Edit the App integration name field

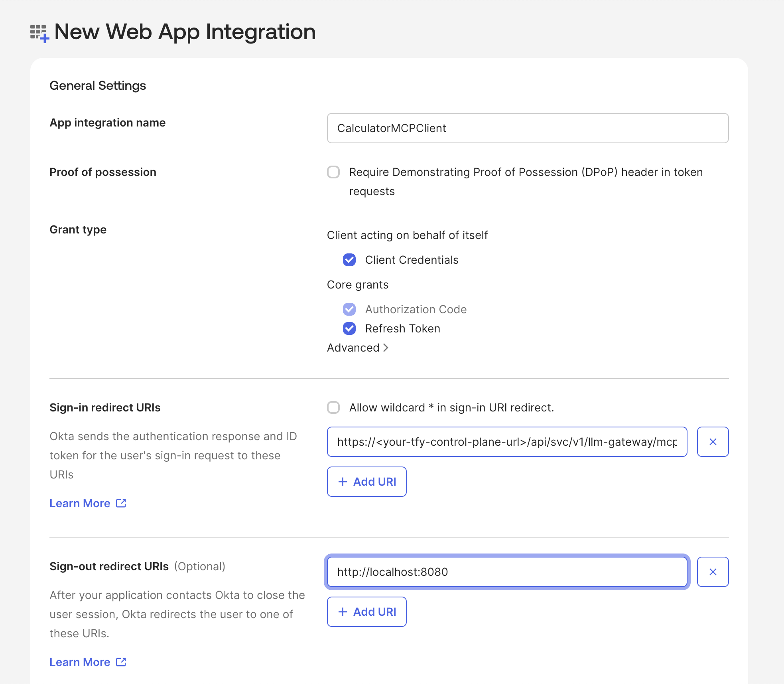click(528, 128)
